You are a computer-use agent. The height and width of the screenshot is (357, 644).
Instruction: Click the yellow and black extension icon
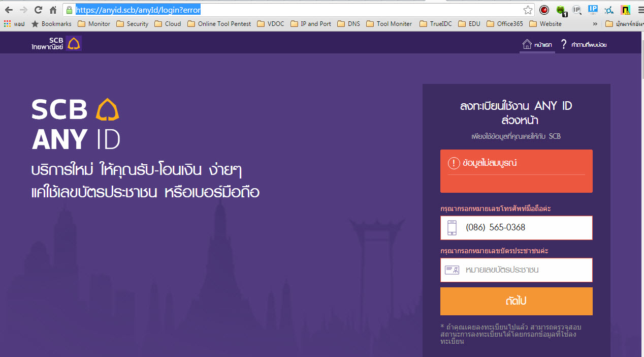(x=625, y=10)
